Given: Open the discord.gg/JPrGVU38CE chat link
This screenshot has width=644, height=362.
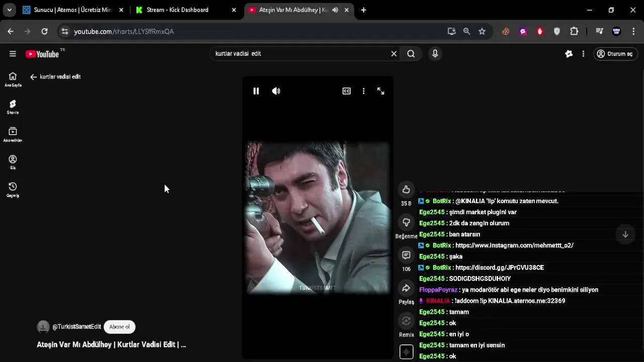Looking at the screenshot, I should (x=500, y=267).
